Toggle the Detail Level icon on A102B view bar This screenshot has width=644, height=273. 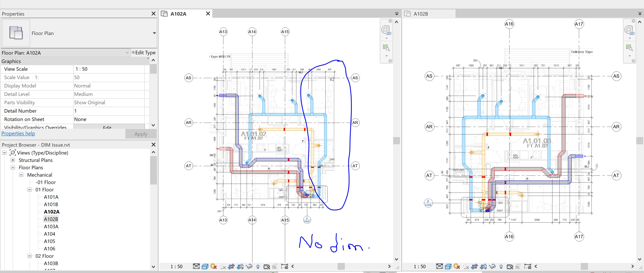440,266
